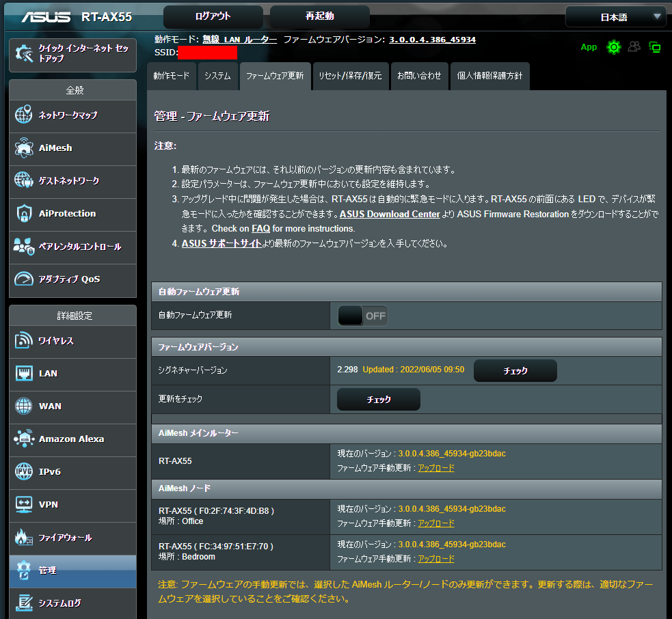Switch to システム tab
Screen dimensions: 672x619
point(217,76)
